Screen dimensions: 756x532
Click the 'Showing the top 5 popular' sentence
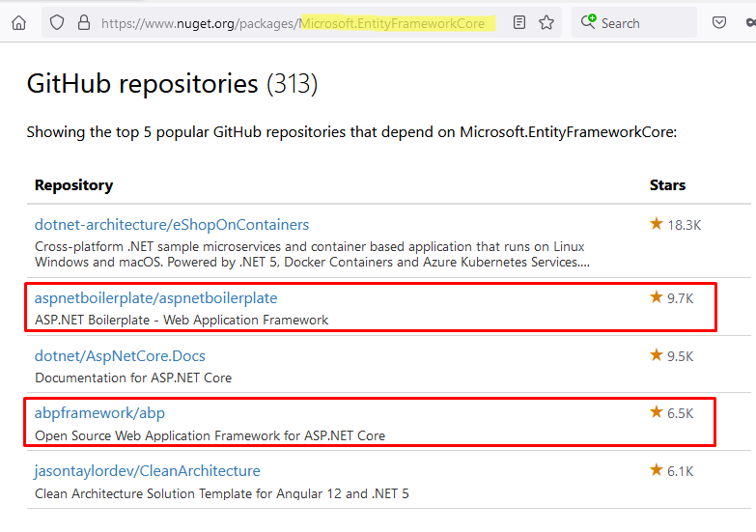coord(351,132)
